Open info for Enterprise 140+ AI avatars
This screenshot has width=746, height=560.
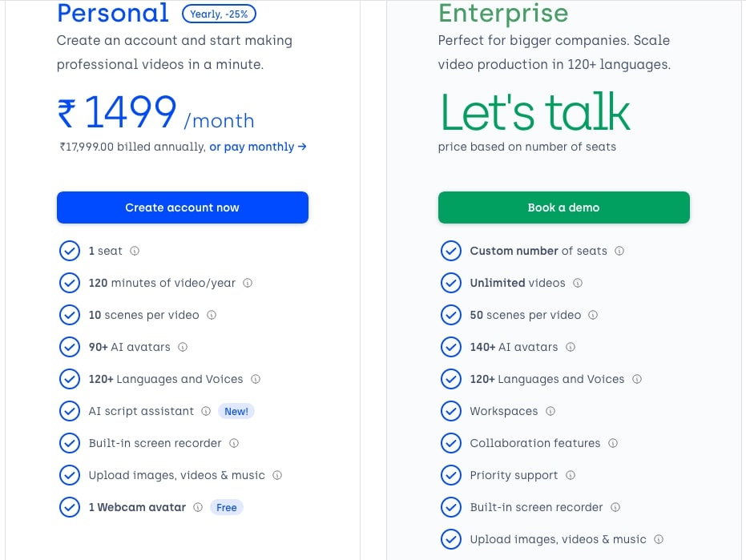pyautogui.click(x=571, y=347)
